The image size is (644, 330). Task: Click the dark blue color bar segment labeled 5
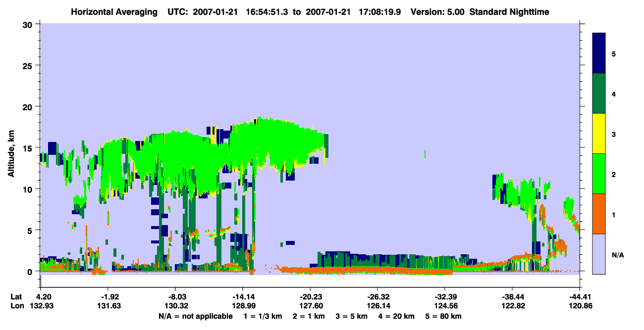point(599,53)
